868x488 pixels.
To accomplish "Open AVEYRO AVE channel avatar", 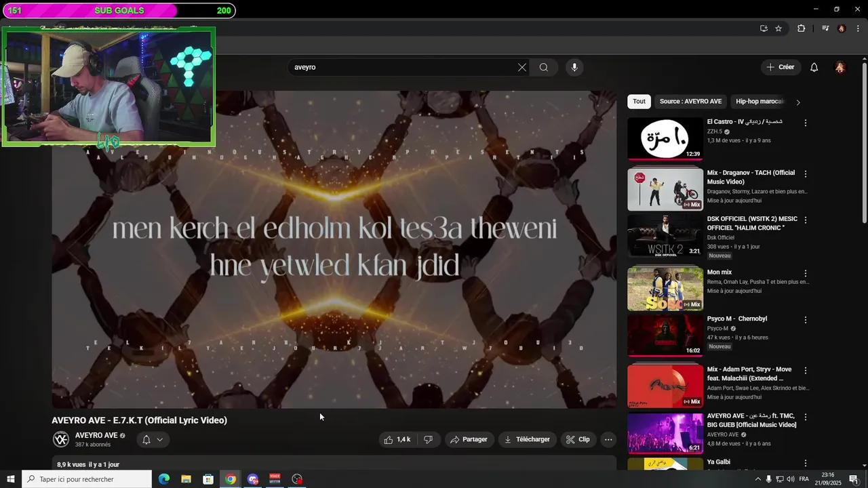I will [x=61, y=439].
